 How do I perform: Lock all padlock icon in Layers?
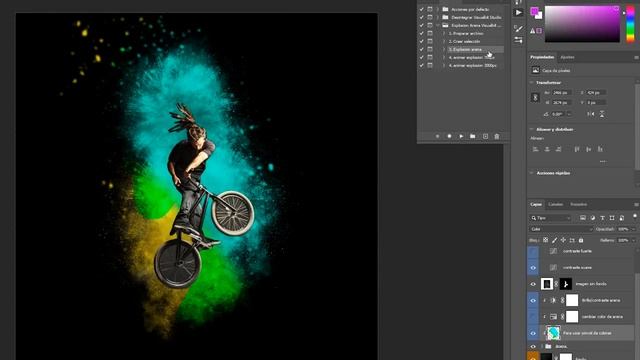tap(581, 240)
